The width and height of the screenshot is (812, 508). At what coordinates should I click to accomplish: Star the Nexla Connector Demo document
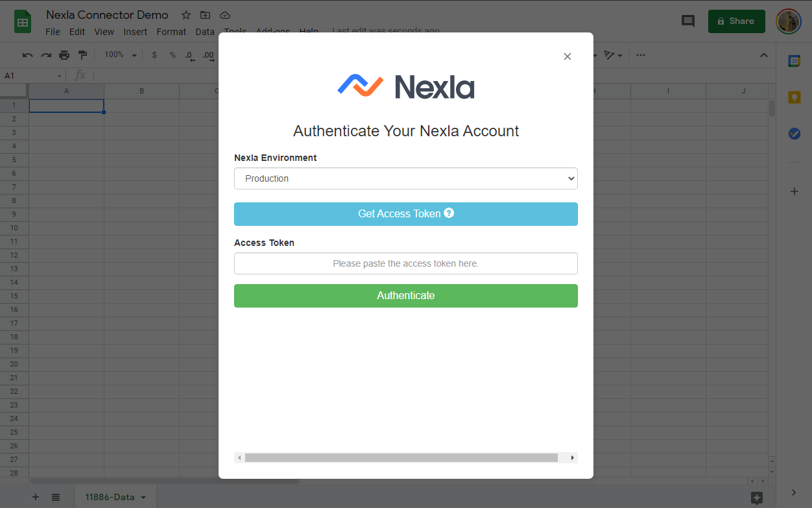tap(186, 15)
